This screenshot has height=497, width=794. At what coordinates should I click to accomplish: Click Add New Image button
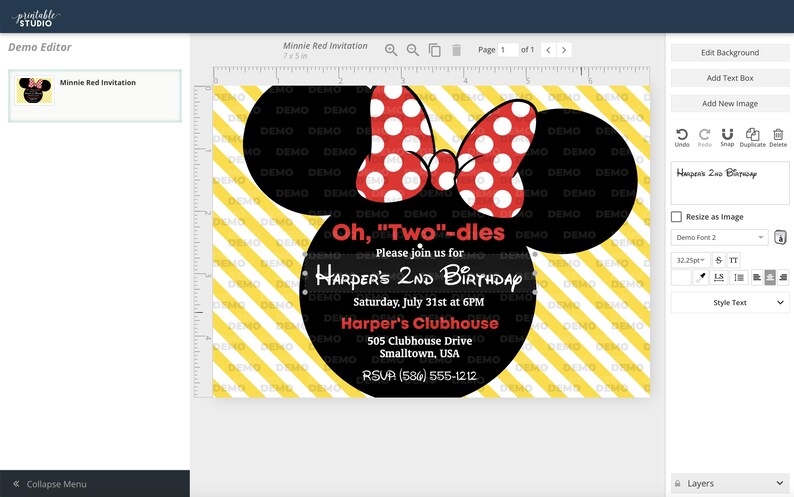tap(730, 103)
